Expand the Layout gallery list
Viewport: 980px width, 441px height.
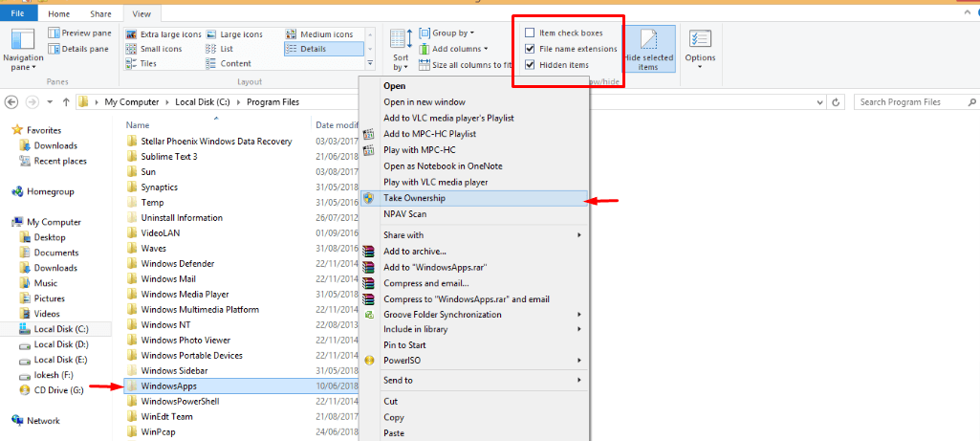click(370, 63)
